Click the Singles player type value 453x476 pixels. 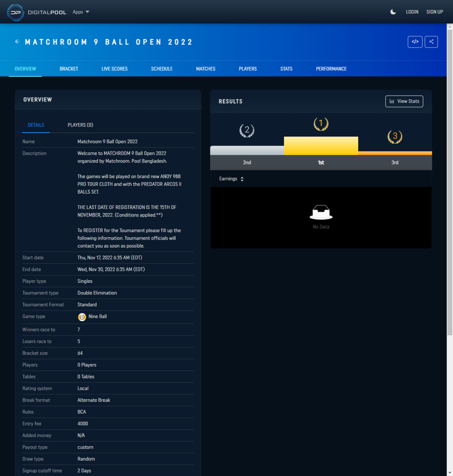click(x=85, y=281)
